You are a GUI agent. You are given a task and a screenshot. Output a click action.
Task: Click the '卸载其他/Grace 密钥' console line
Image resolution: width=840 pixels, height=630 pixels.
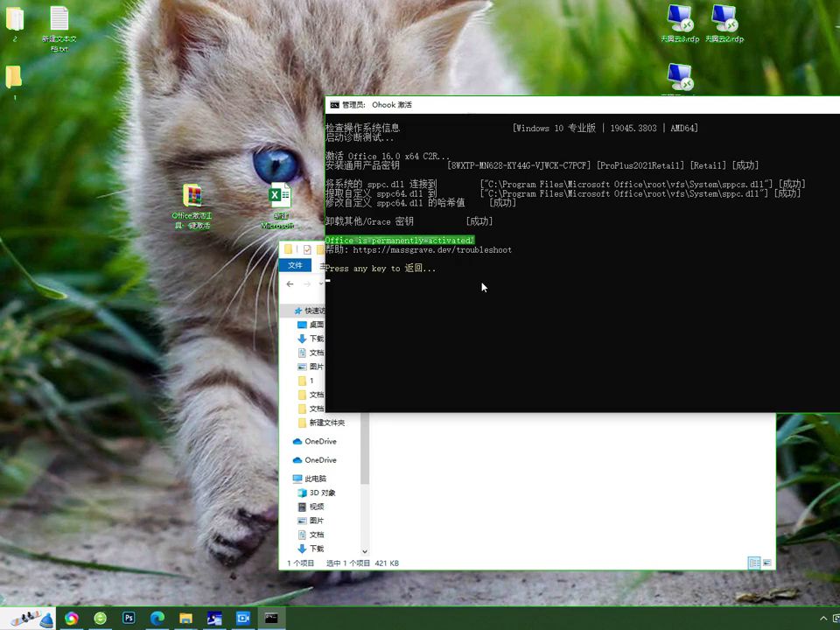point(369,221)
